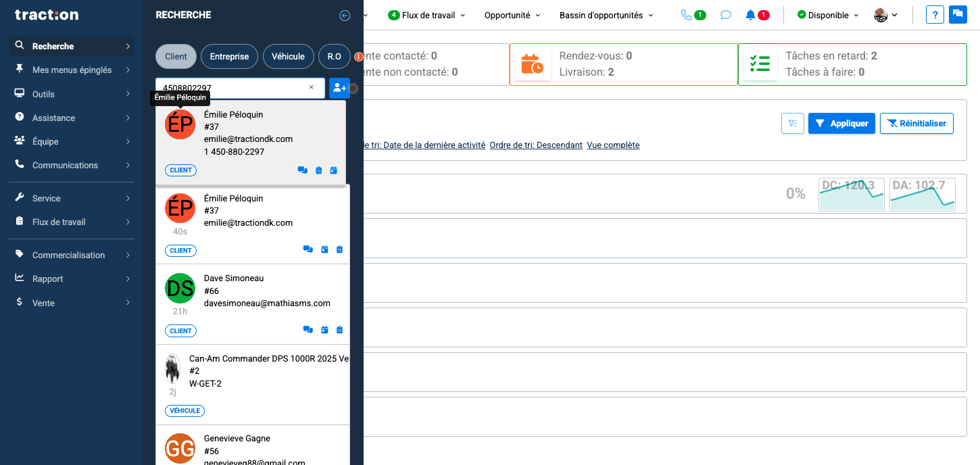Click the help question mark icon
This screenshot has width=980, height=465.
click(x=935, y=14)
